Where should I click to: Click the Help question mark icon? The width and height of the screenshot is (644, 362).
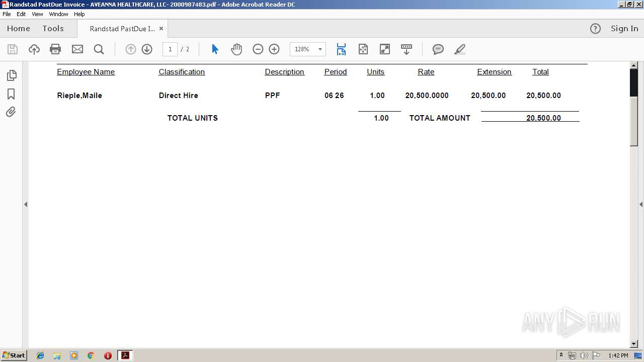[x=595, y=29]
